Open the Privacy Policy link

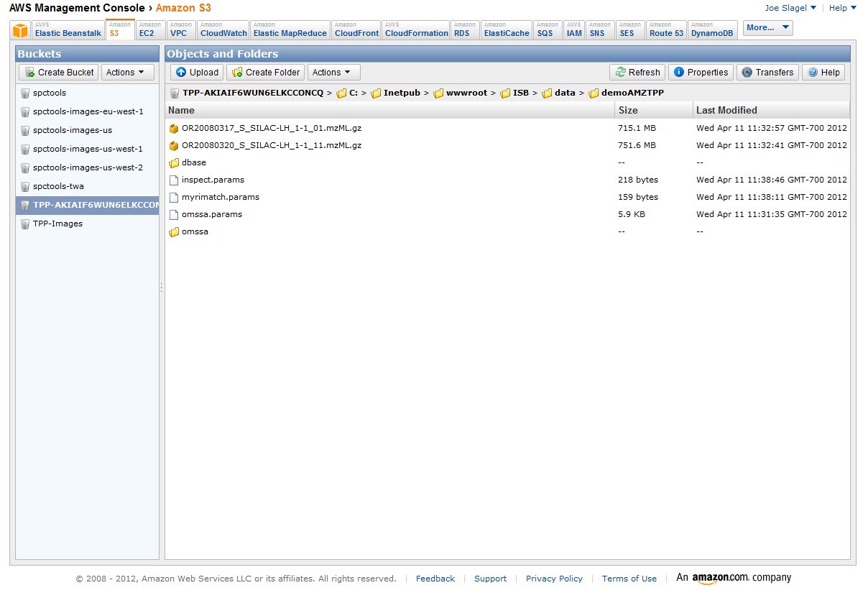click(554, 579)
